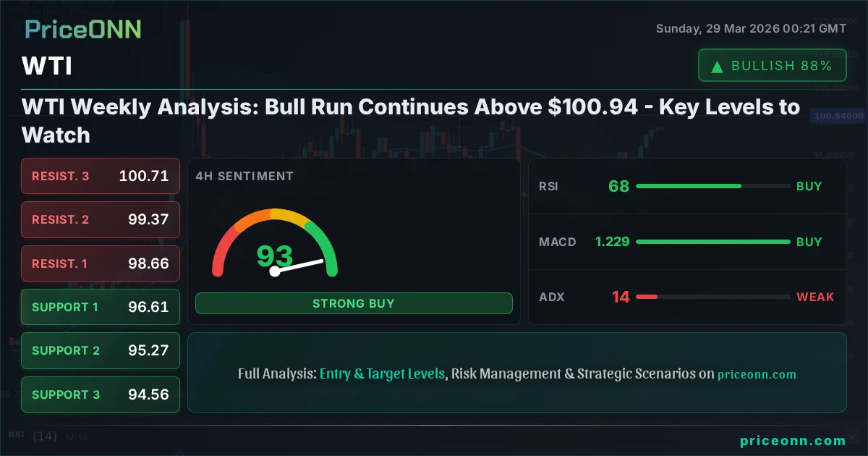This screenshot has height=456, width=868.
Task: Expand the SUPPORT 1 level row
Action: point(100,307)
